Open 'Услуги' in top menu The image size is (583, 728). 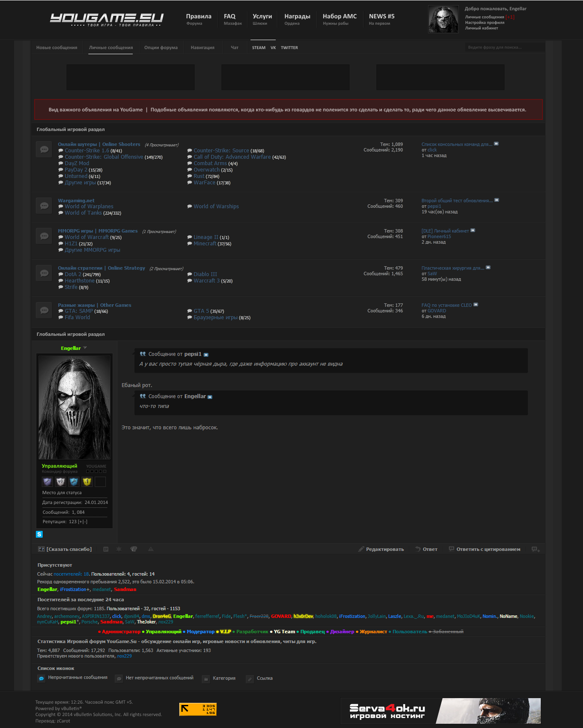262,19
